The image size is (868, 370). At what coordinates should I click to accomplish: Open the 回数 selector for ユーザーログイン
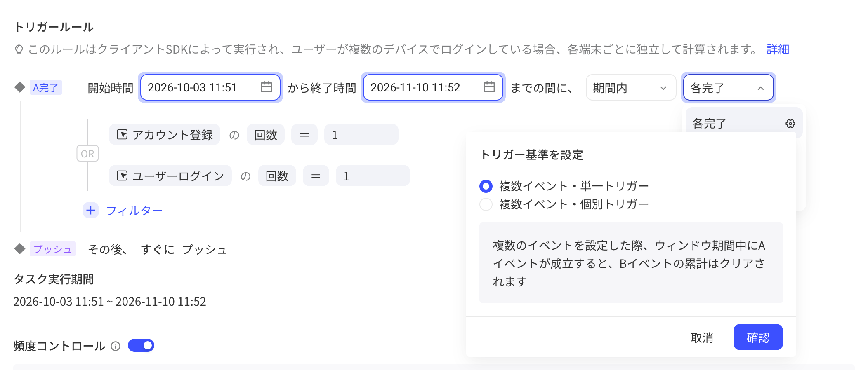click(x=277, y=176)
